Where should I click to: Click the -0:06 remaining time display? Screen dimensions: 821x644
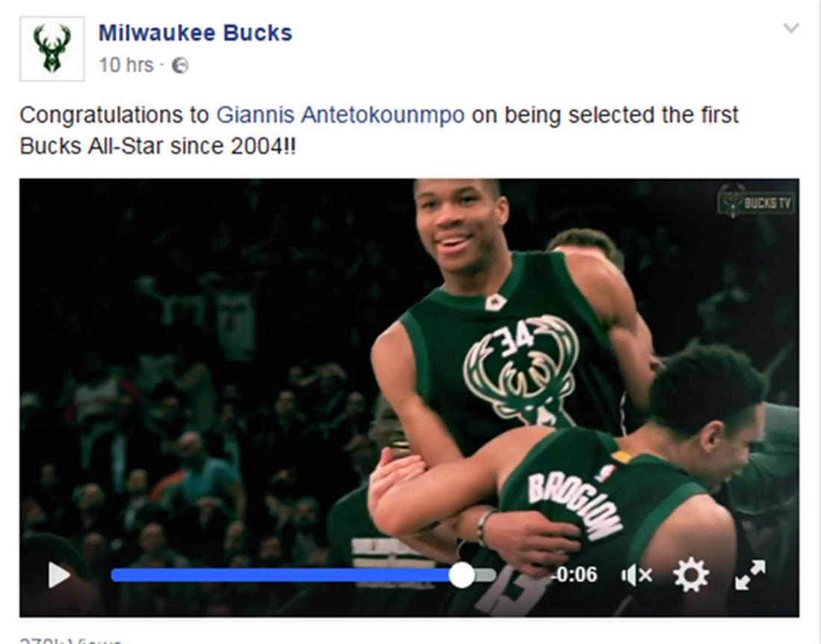574,575
